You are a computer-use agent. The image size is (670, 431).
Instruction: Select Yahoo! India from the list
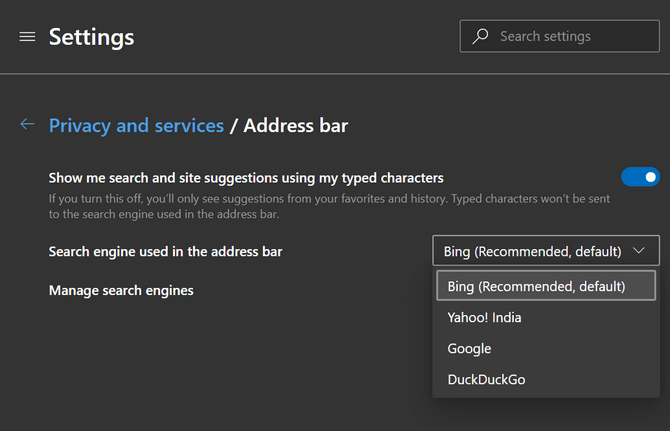point(546,317)
